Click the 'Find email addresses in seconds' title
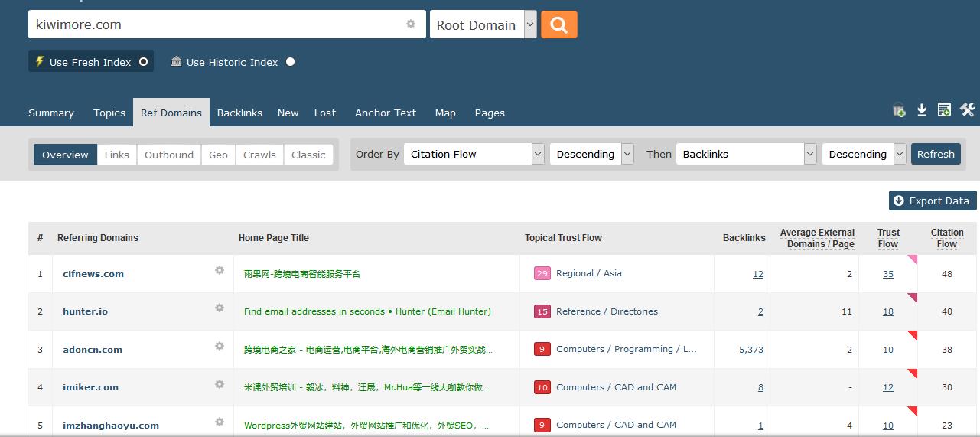Screen dimensions: 980x437 [367, 311]
